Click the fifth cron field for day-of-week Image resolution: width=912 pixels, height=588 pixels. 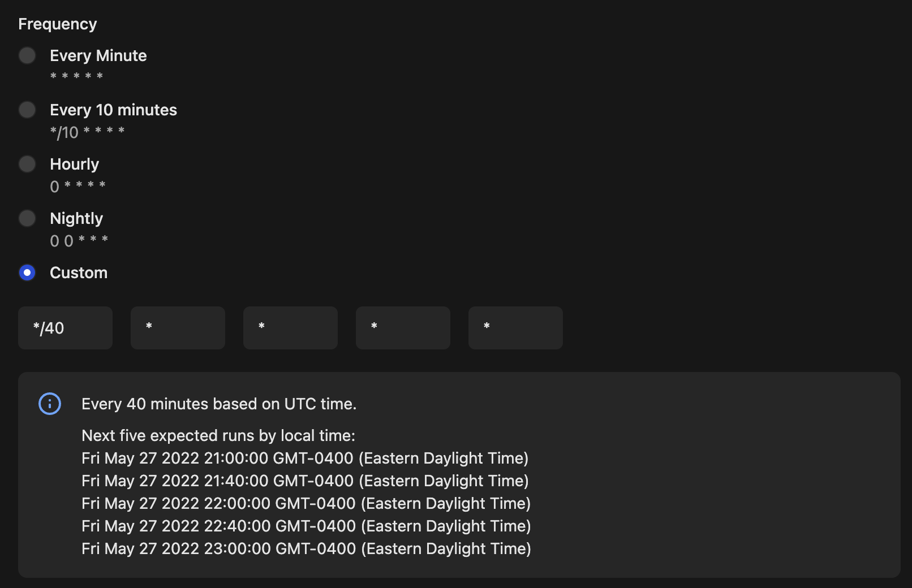point(515,328)
